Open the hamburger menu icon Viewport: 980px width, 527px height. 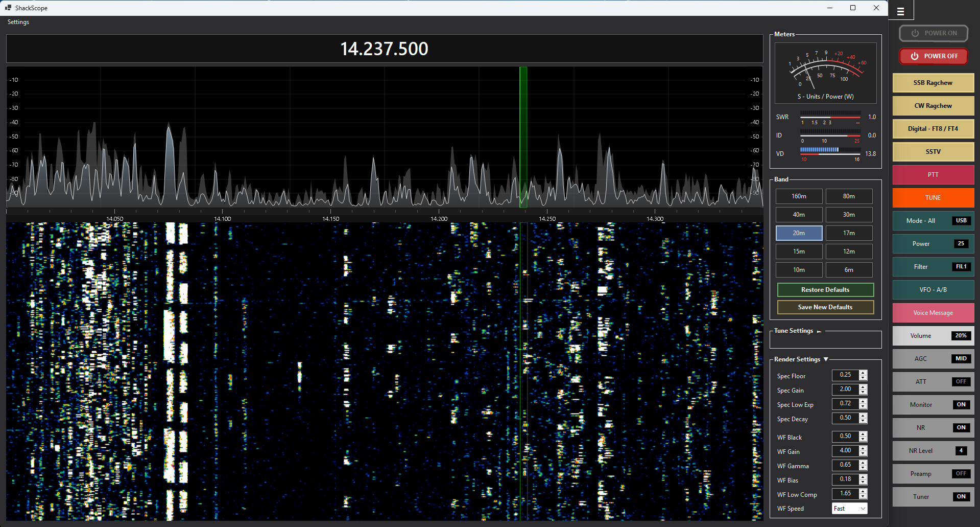pyautogui.click(x=901, y=11)
